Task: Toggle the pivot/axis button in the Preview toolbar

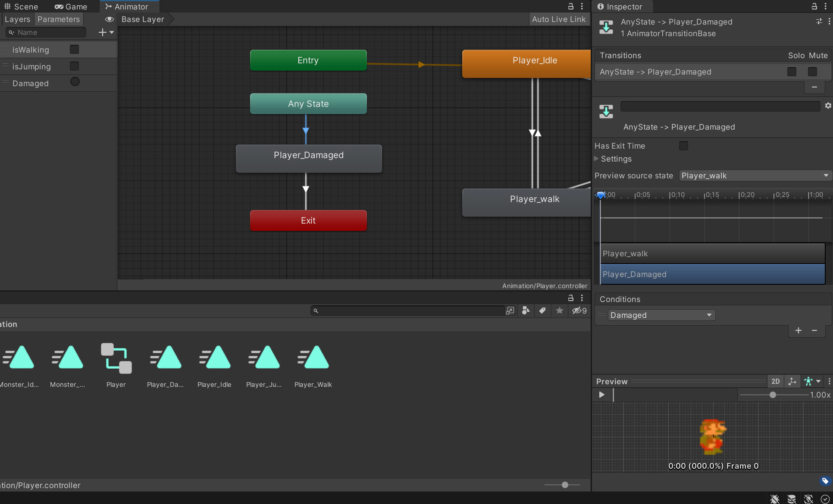Action: pyautogui.click(x=792, y=381)
